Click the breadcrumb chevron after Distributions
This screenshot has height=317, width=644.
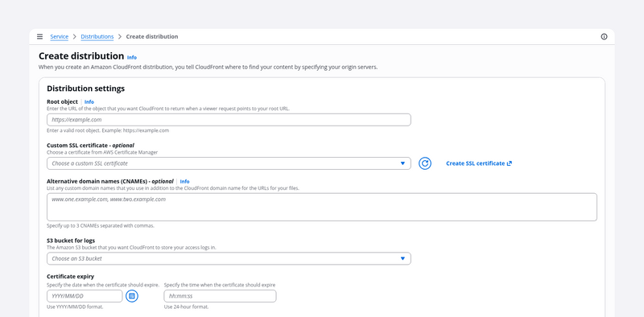click(x=120, y=36)
